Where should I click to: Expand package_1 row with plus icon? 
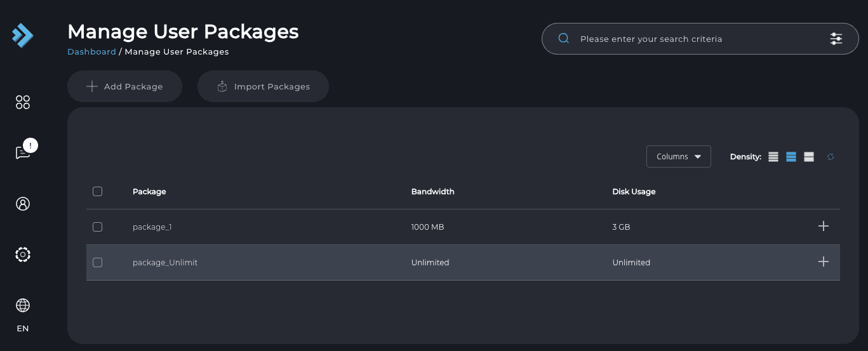tap(824, 226)
